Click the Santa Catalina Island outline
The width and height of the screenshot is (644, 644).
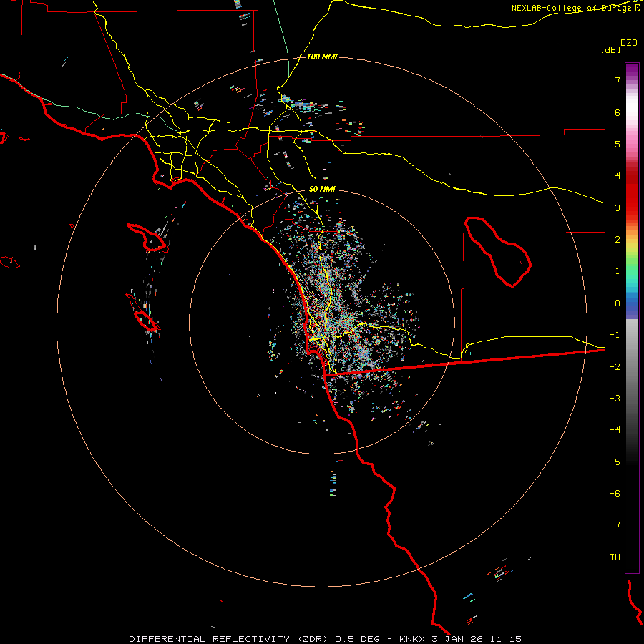[x=148, y=238]
